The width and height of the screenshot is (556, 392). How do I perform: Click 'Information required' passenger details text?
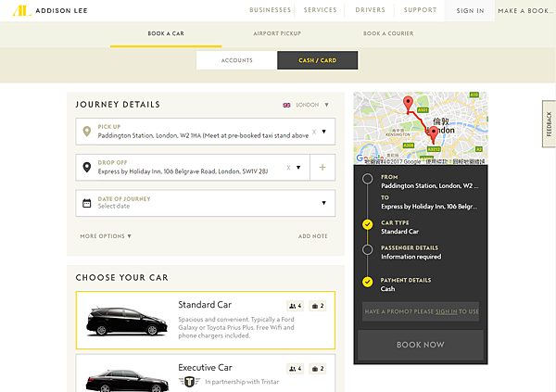[411, 257]
